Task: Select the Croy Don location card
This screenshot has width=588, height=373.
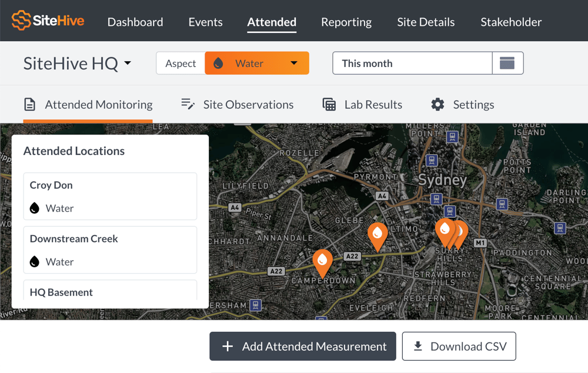Action: 110,196
